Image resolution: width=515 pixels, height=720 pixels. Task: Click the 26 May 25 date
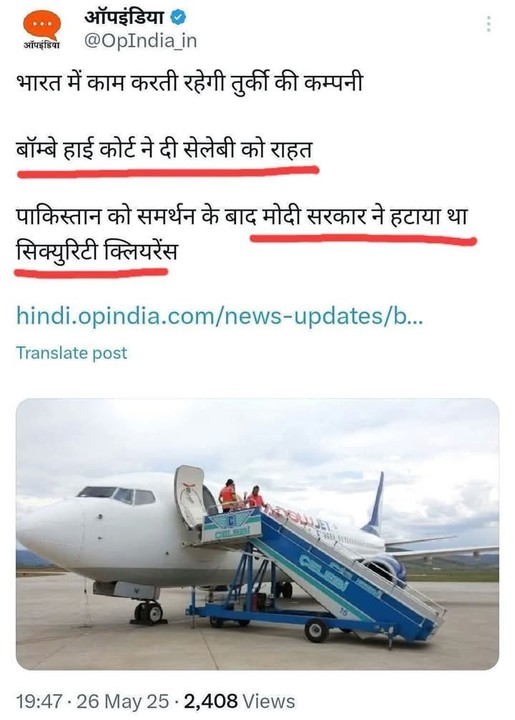(x=123, y=701)
